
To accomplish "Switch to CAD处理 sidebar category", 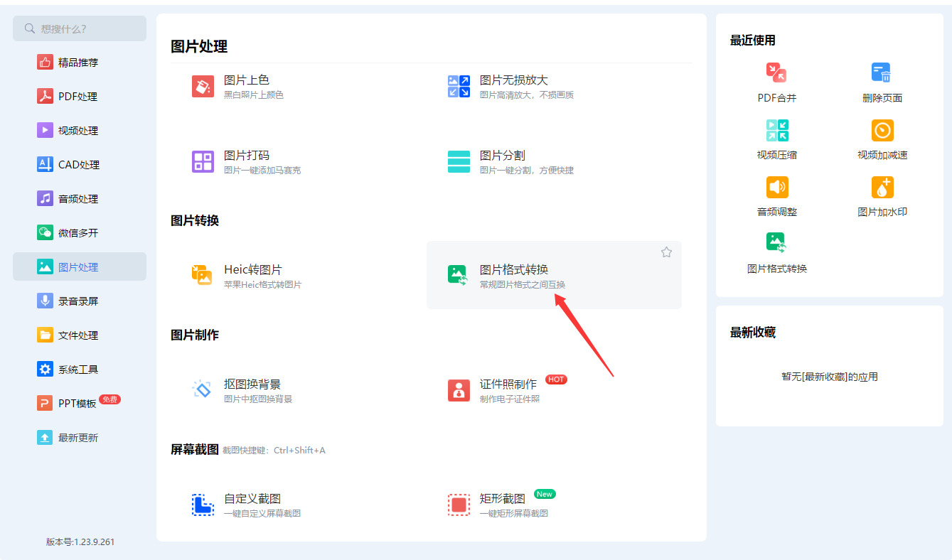I will pos(80,165).
